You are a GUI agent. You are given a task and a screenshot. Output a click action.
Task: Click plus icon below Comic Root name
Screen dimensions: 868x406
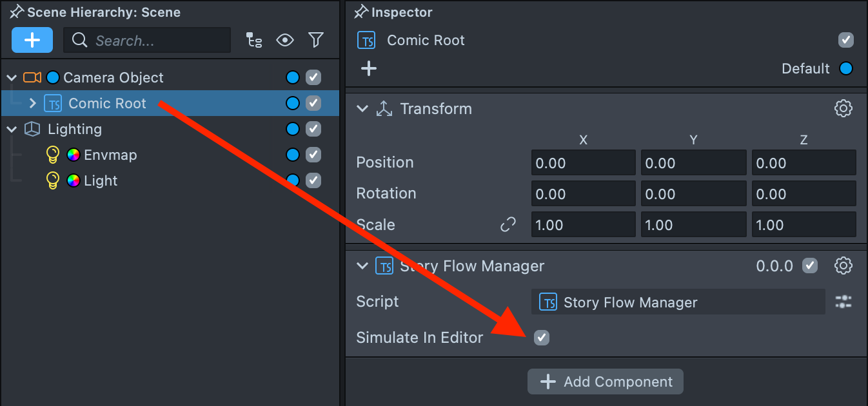(369, 68)
